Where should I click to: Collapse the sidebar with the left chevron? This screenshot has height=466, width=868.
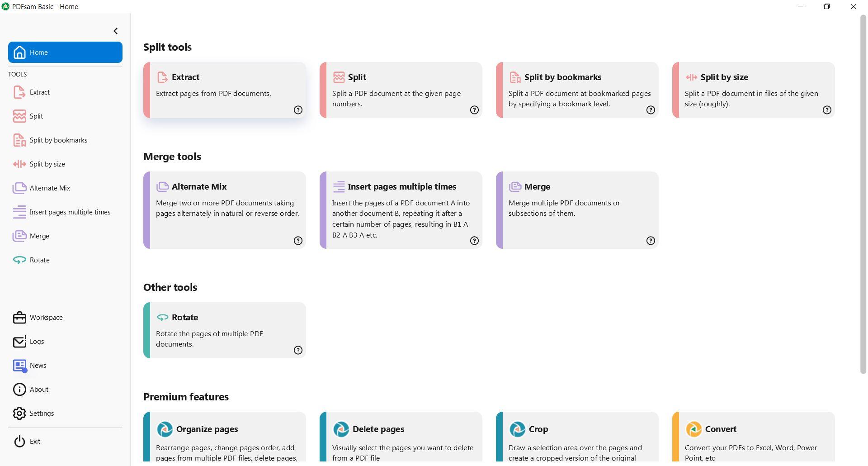click(x=115, y=31)
